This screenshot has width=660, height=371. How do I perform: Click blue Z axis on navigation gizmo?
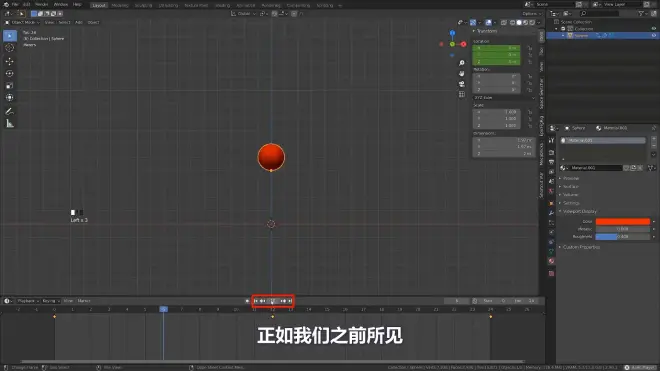point(452,33)
